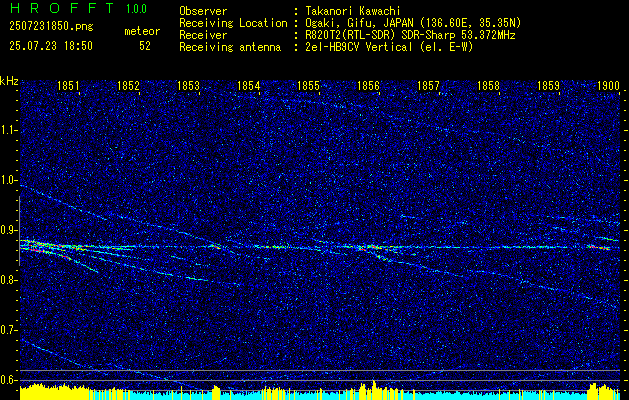
Task: Click the 1851 time axis marker
Action: [x=68, y=85]
